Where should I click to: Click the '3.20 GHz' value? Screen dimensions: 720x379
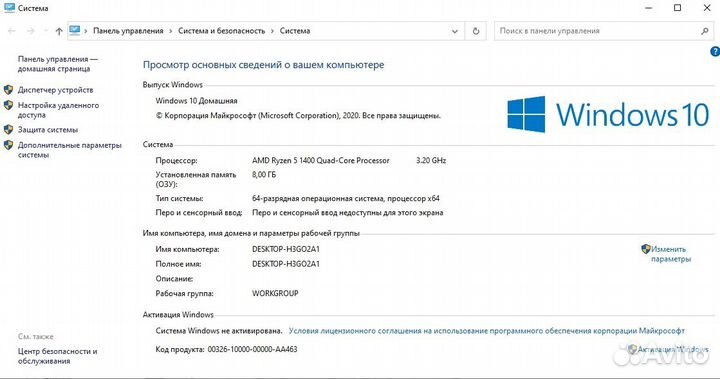tap(431, 160)
